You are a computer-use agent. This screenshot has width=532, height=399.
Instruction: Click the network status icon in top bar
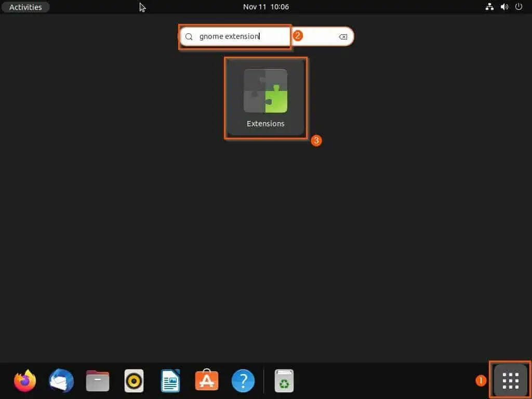point(489,7)
